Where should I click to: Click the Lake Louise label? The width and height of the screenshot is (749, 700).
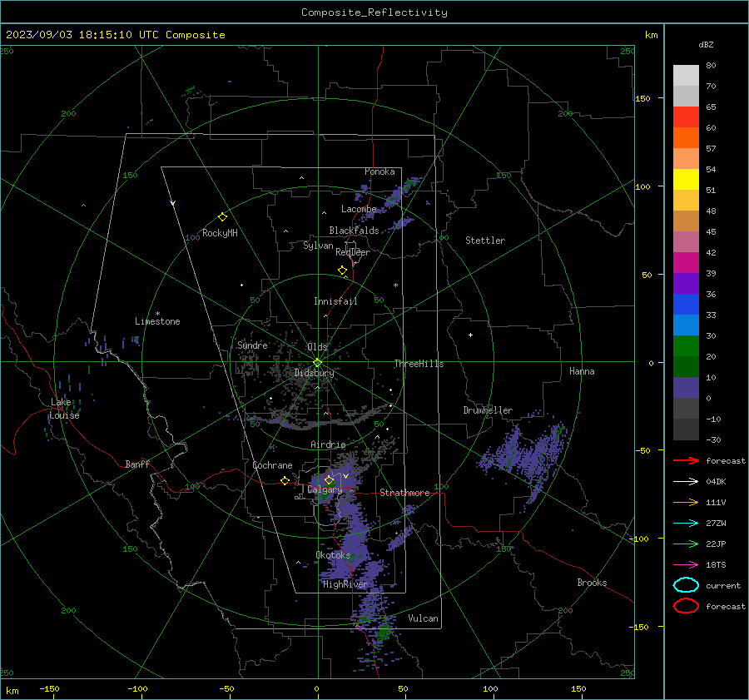point(64,409)
